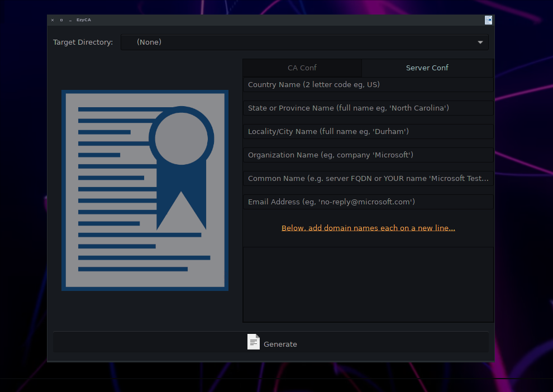Viewport: 553px width, 392px height.
Task: Select the Email Address input field
Action: coord(368,202)
